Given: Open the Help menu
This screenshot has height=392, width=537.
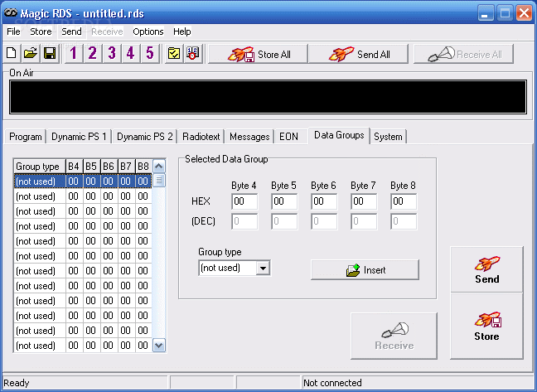Looking at the screenshot, I should (x=181, y=31).
